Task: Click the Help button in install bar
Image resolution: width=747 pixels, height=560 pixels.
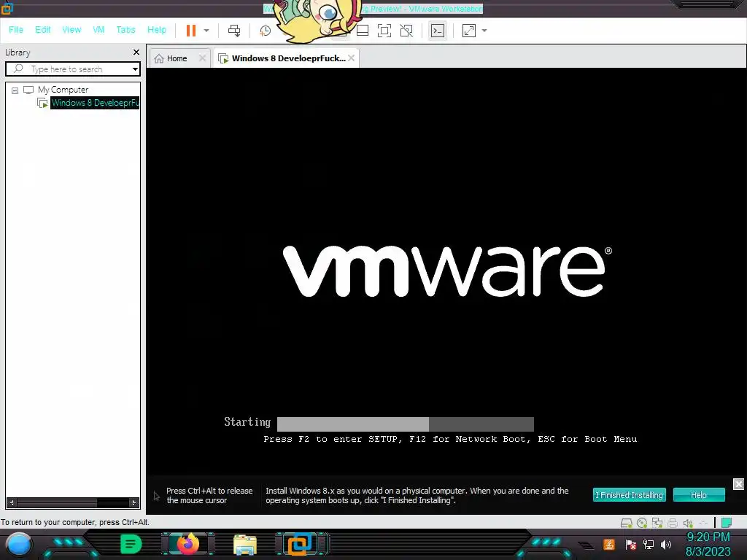Action: (699, 495)
